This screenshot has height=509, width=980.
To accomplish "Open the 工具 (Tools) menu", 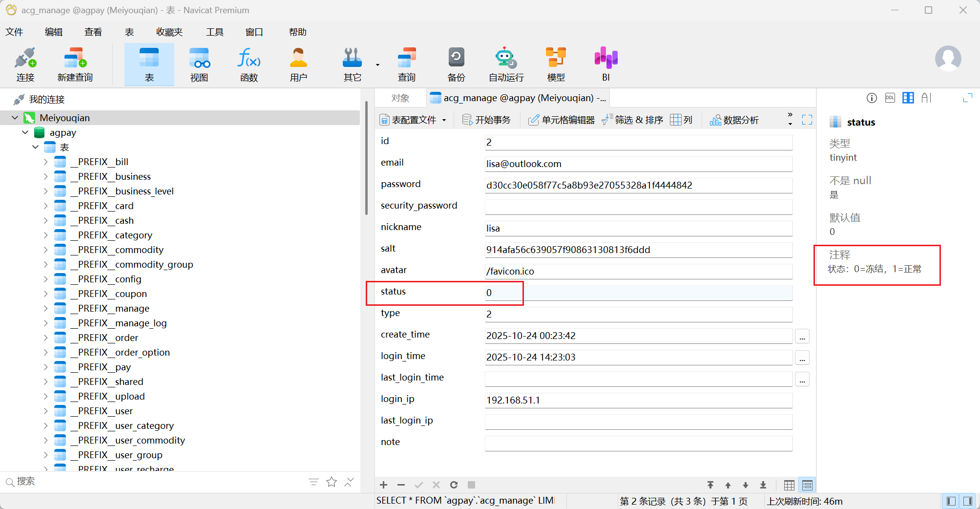I will point(214,32).
